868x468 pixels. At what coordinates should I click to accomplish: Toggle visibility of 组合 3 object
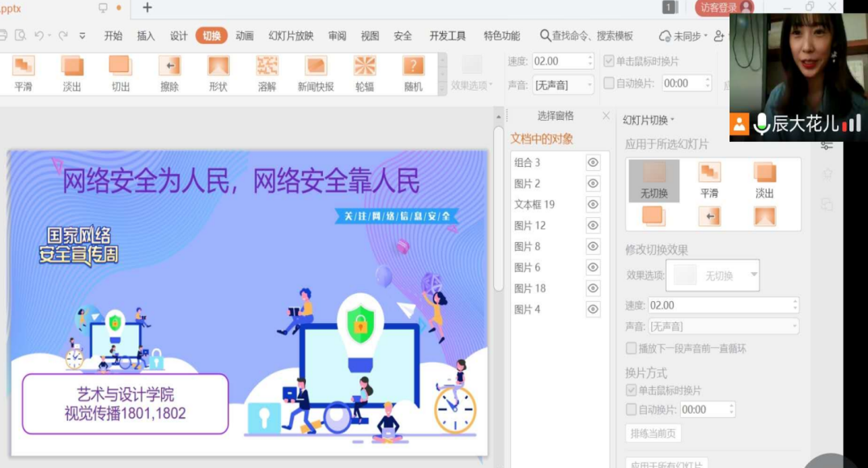tap(593, 163)
